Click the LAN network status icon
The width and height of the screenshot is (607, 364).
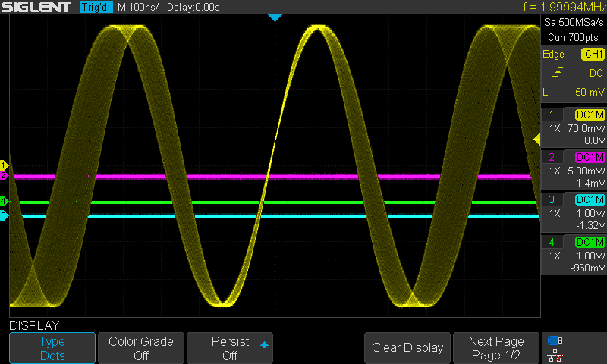click(555, 354)
